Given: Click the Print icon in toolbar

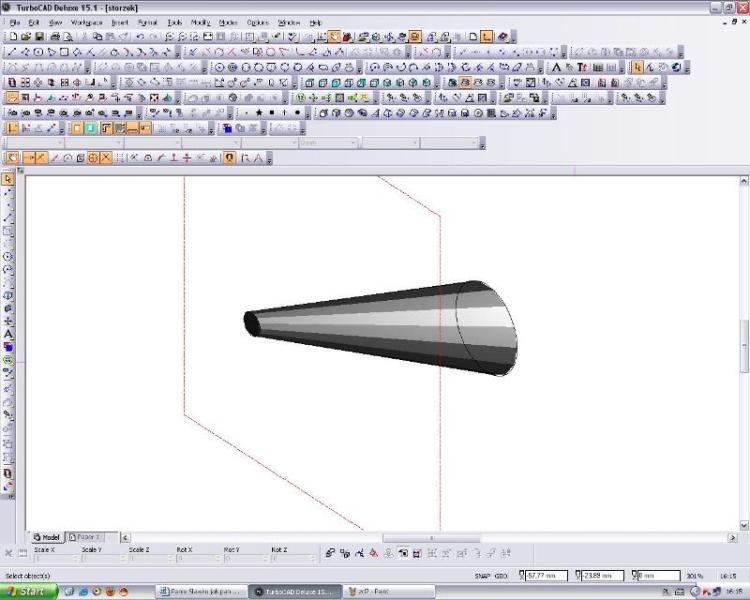Looking at the screenshot, I should 55,36.
